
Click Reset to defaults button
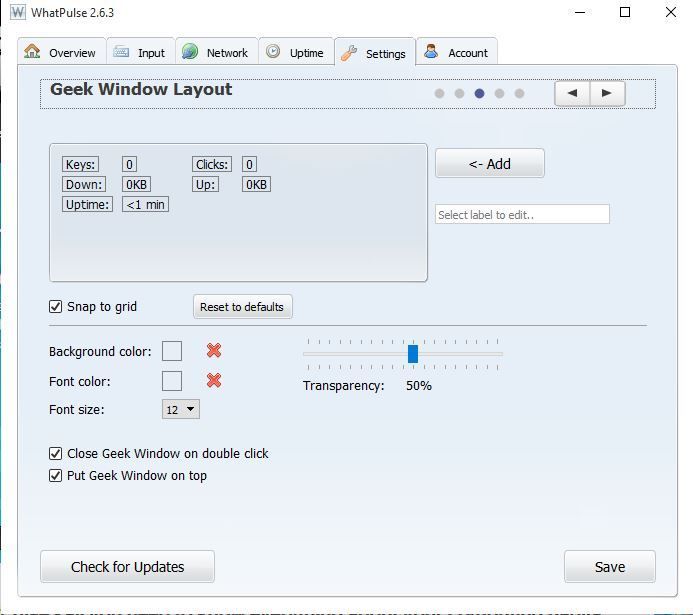pos(242,307)
